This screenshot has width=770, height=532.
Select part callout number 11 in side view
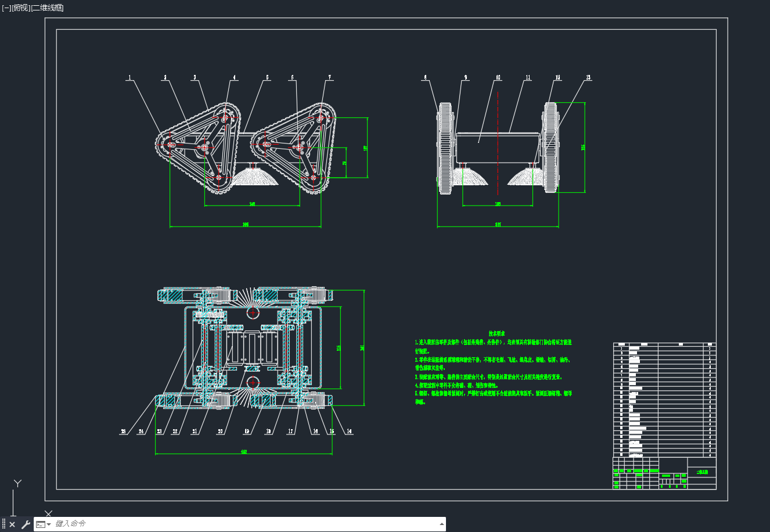pos(528,77)
